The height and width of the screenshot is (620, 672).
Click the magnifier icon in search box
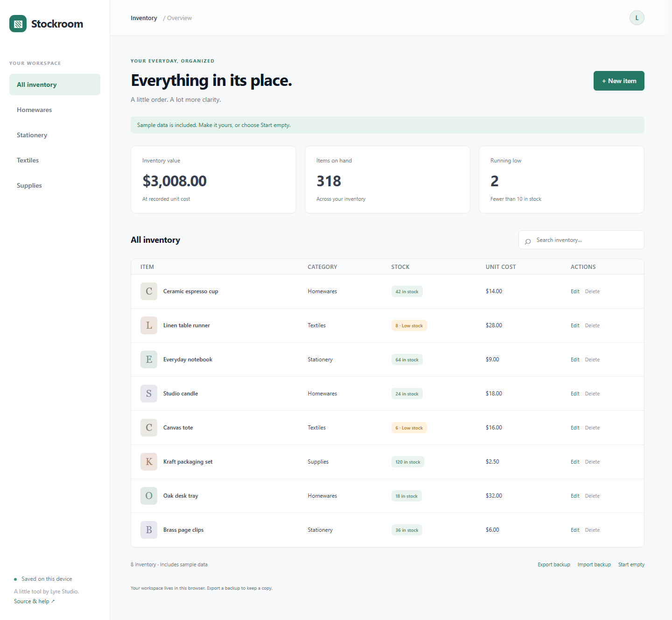[x=528, y=241]
